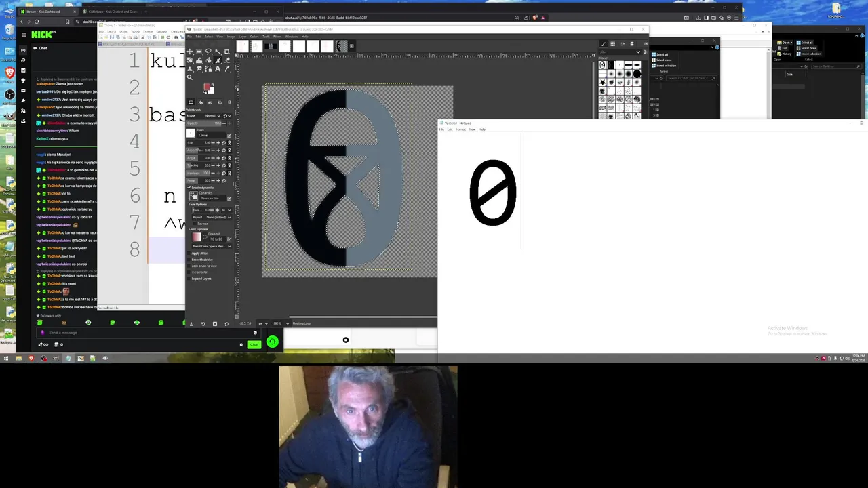Edit the Pressure Size dynamics icon
Viewport: 868px width, 488px height.
[x=229, y=198]
